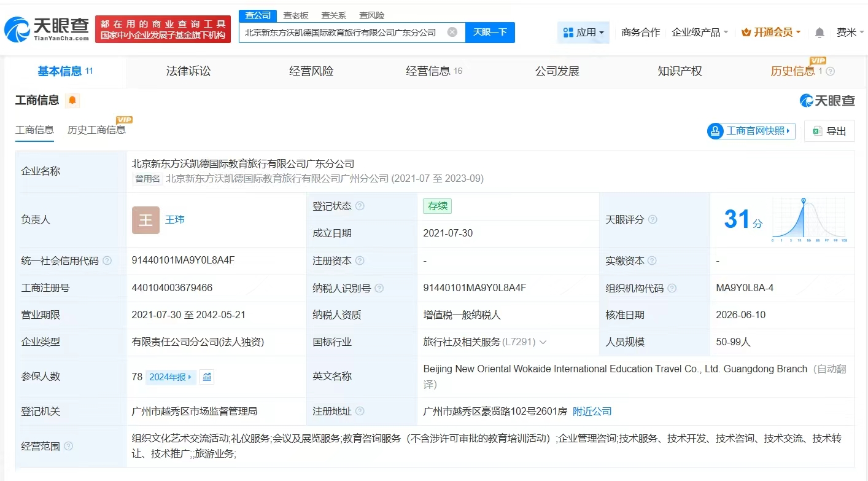Click the help icon beside 历史信息 tab
868x481 pixels.
[831, 71]
